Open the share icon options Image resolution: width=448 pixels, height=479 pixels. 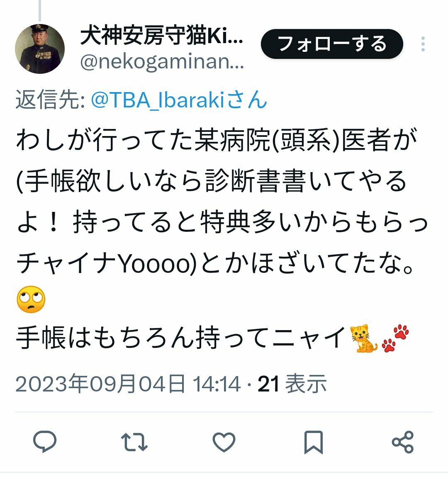[403, 442]
